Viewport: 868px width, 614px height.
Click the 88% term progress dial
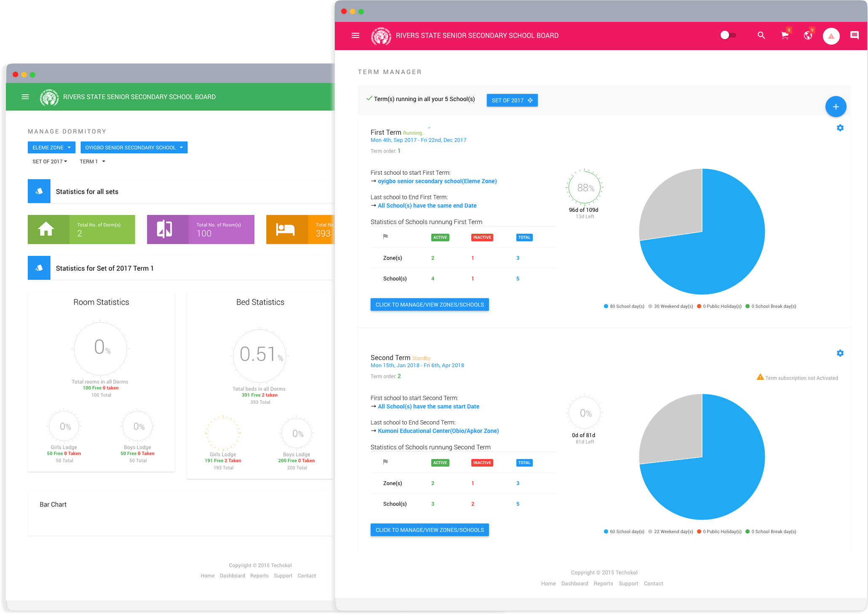(x=585, y=188)
